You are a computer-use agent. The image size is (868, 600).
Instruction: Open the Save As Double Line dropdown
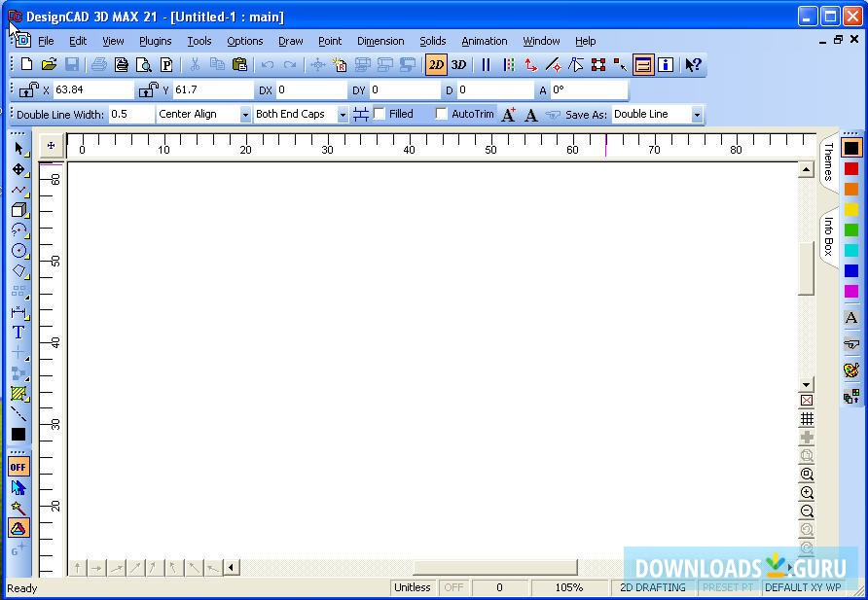(x=697, y=115)
